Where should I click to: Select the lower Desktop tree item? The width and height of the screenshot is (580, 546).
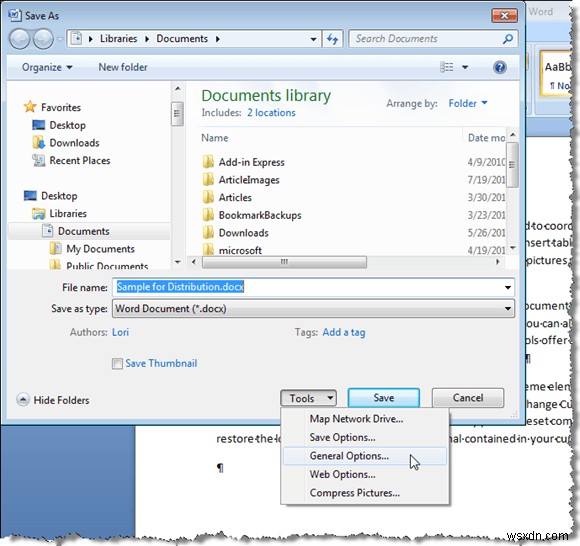click(59, 196)
